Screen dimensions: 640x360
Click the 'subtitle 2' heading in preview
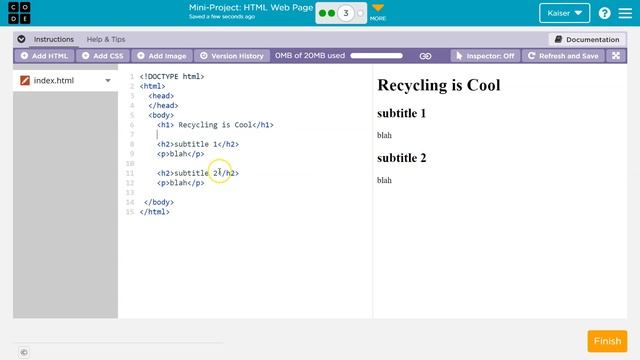coord(402,158)
